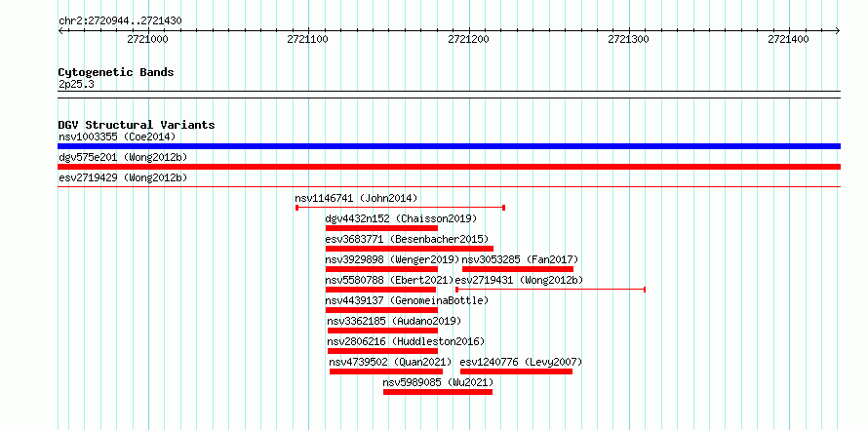The width and height of the screenshot is (868, 430).
Task: Click the esv3683771 (Besenbacher2015) label
Action: tap(407, 239)
